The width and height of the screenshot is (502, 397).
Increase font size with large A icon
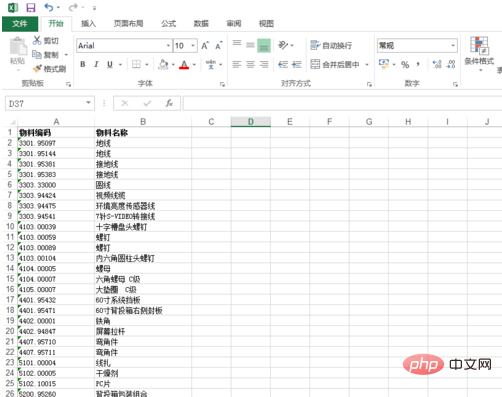tap(205, 46)
